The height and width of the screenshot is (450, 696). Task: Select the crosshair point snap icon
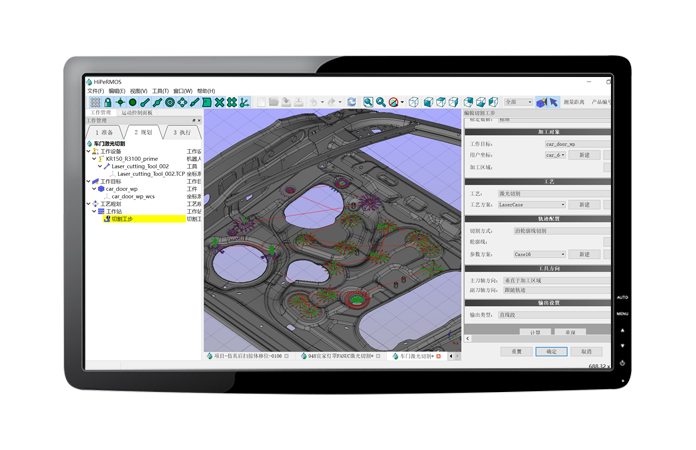coord(120,103)
